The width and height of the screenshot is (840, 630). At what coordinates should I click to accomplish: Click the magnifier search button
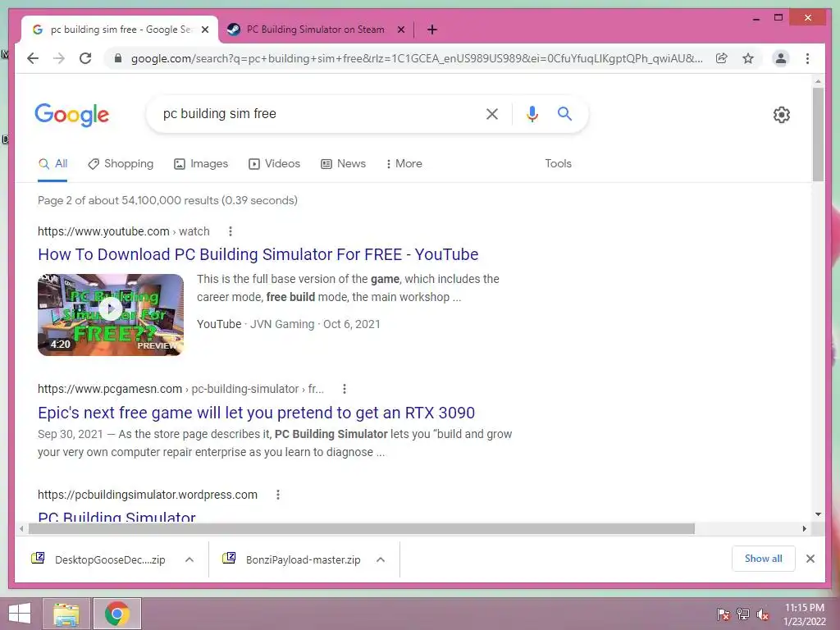click(x=564, y=113)
